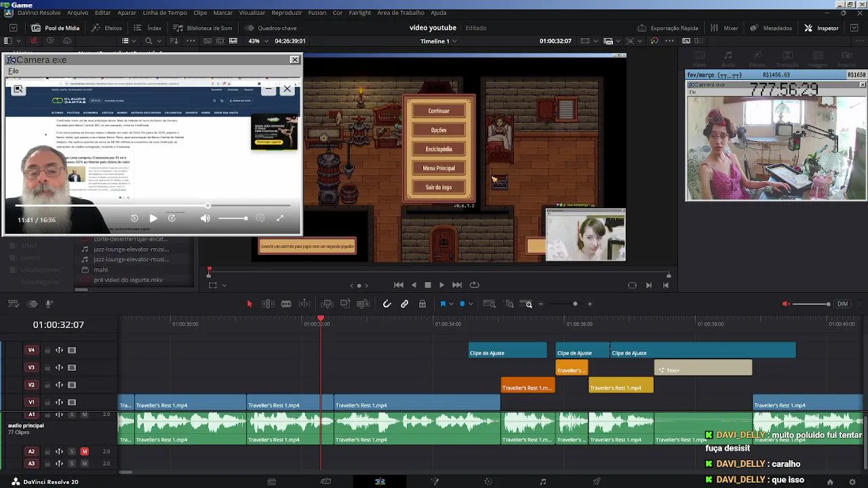The image size is (868, 488).
Task: Go to Project Manager home icon
Action: click(830, 482)
